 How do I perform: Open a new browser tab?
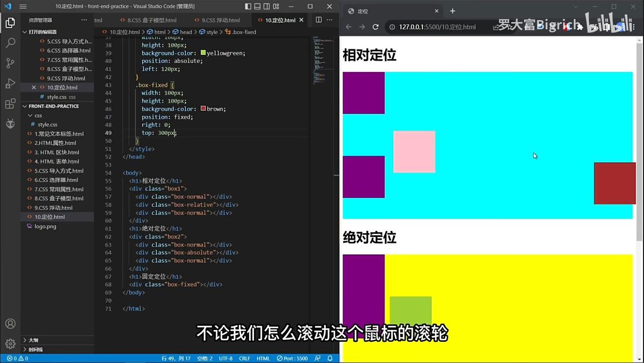click(x=453, y=11)
